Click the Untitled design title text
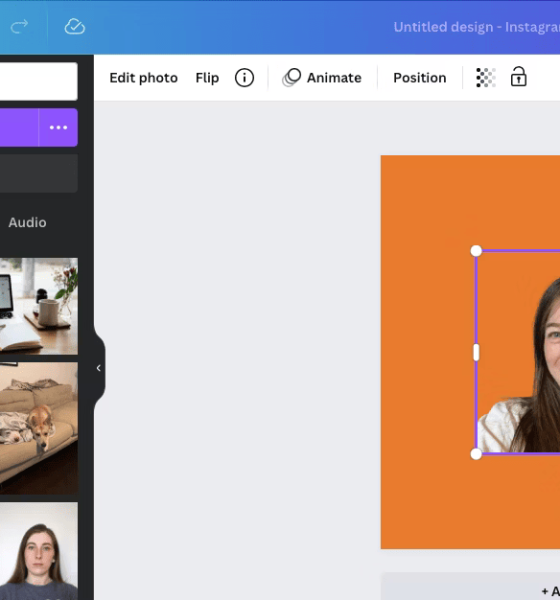The width and height of the screenshot is (560, 600). pyautogui.click(x=477, y=27)
